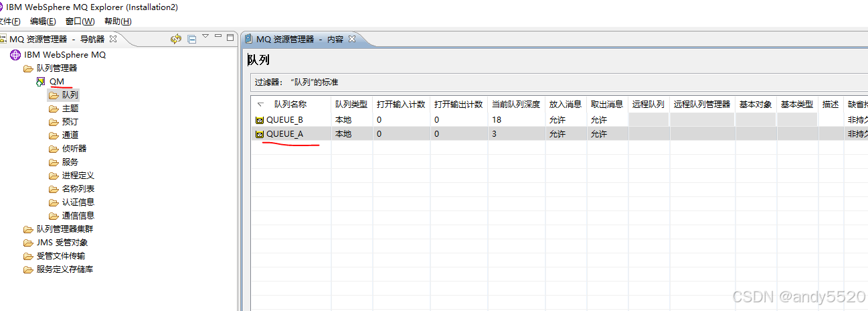Viewport: 868px width, 311px height.
Task: Click the 远程队列管理器 column header
Action: pyautogui.click(x=702, y=105)
